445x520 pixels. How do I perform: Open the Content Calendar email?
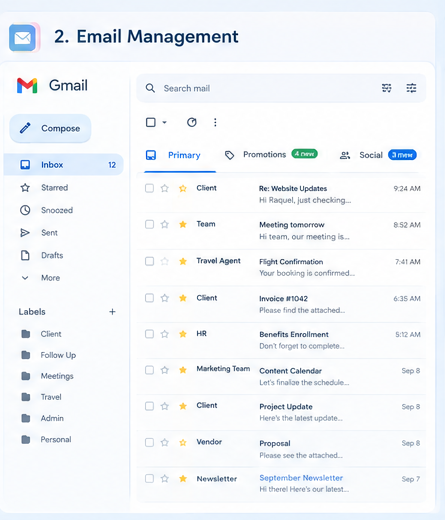[x=282, y=377]
